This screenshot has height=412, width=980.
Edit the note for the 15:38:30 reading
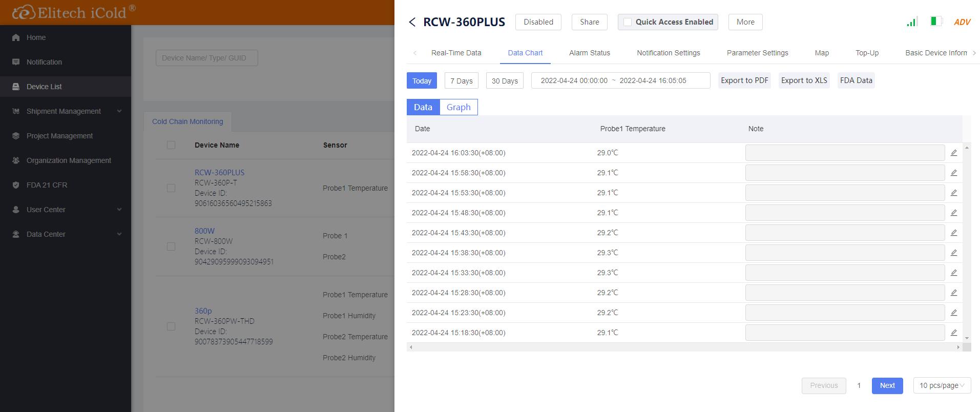pos(954,253)
